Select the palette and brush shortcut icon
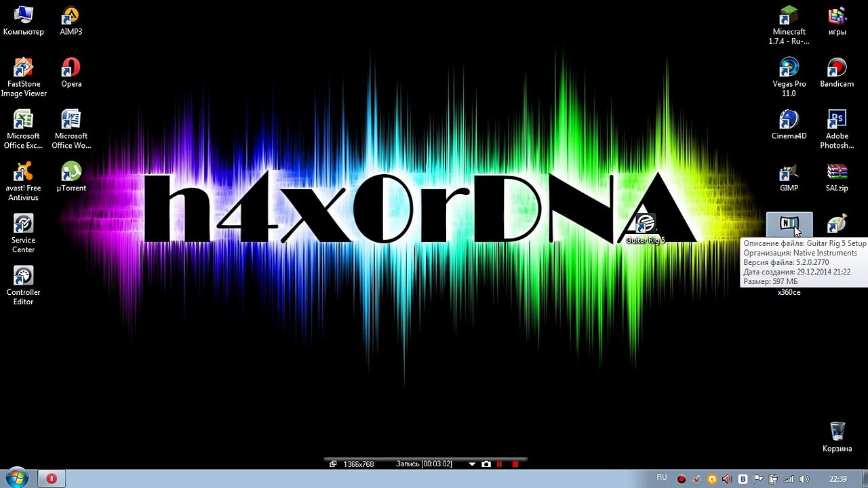The width and height of the screenshot is (868, 488). pos(837,224)
